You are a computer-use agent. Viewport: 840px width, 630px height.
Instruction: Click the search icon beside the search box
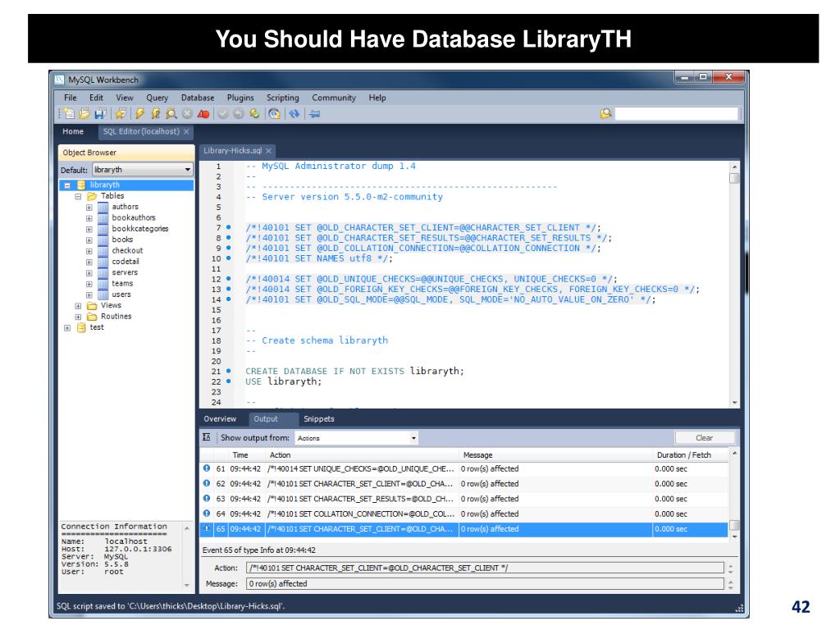point(606,113)
